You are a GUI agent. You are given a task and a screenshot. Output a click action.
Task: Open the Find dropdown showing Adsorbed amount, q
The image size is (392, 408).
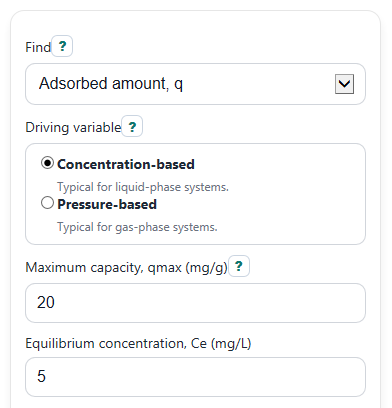(195, 84)
